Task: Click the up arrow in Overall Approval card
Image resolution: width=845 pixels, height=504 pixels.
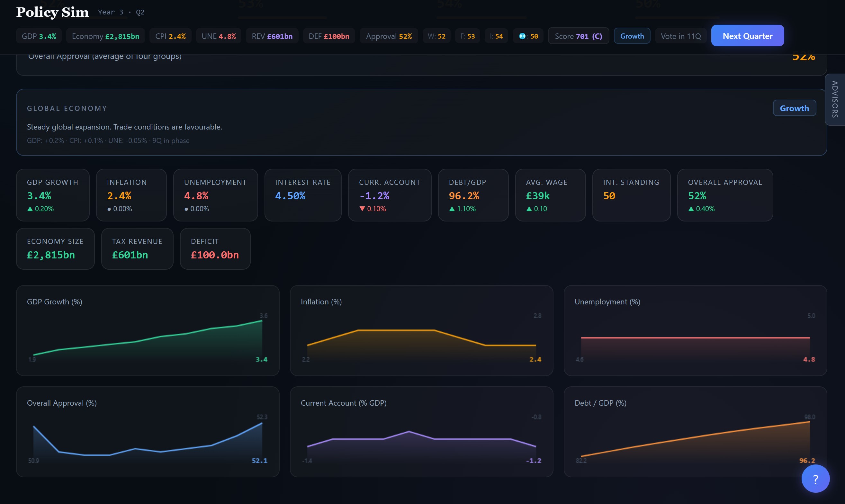Action: (691, 209)
